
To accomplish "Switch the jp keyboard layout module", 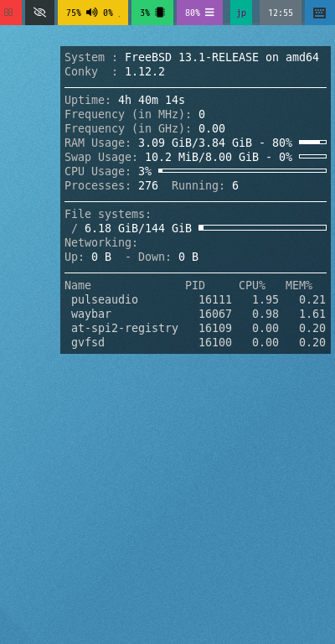I will coord(241,13).
